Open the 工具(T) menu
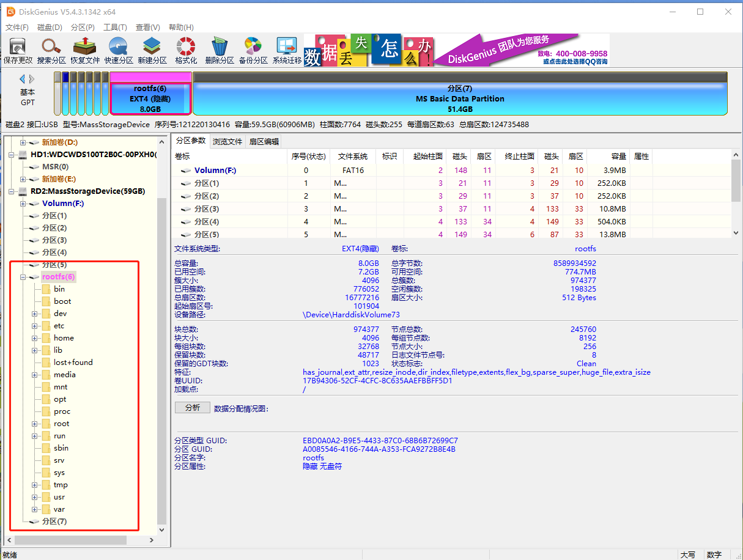The width and height of the screenshot is (743, 560). coord(115,28)
